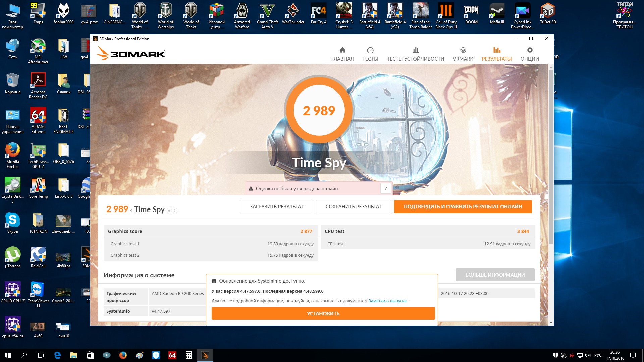Click БОЛЬШЕ ИНФОРМАЦИИ button
Screen dimensions: 644x362
tap(495, 275)
